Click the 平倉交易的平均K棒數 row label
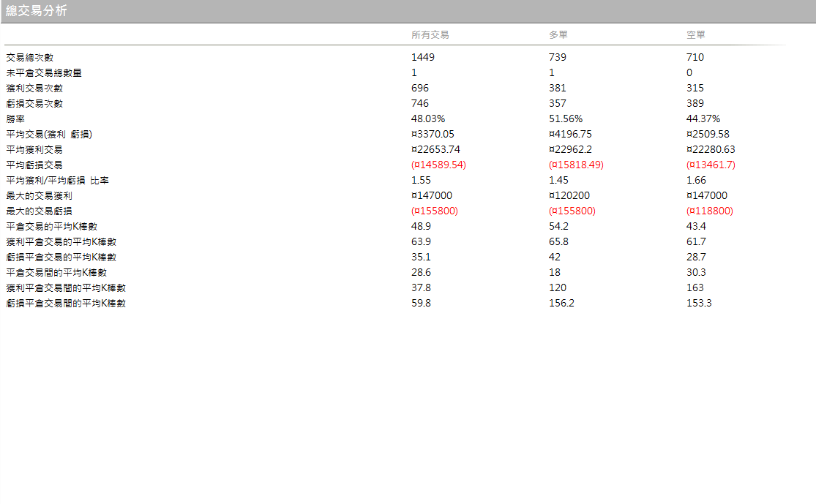This screenshot has height=504, width=816. click(51, 226)
